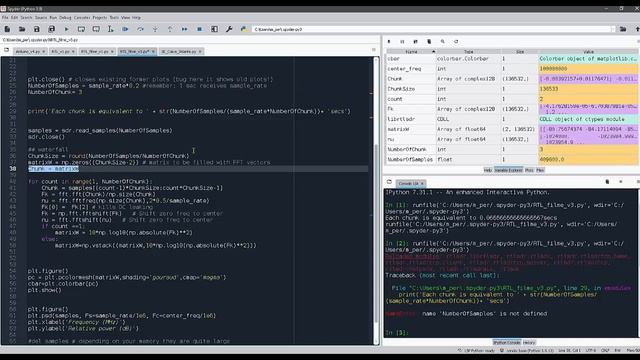
Task: Switch to the Help pane tab
Action: click(488, 170)
